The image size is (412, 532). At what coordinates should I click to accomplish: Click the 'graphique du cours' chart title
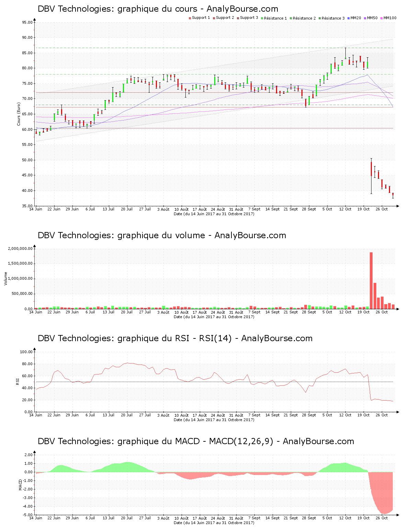point(158,9)
